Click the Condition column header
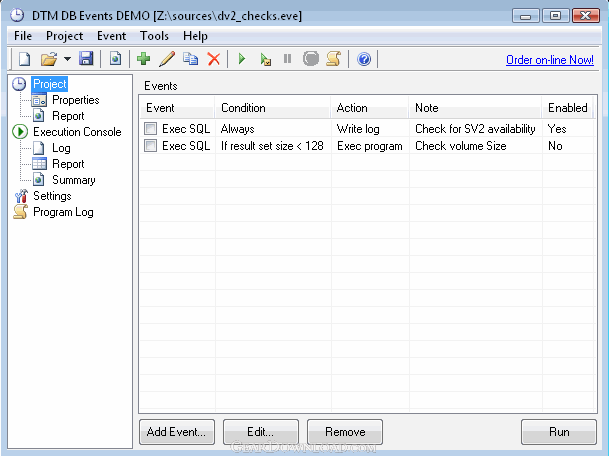 pyautogui.click(x=273, y=108)
